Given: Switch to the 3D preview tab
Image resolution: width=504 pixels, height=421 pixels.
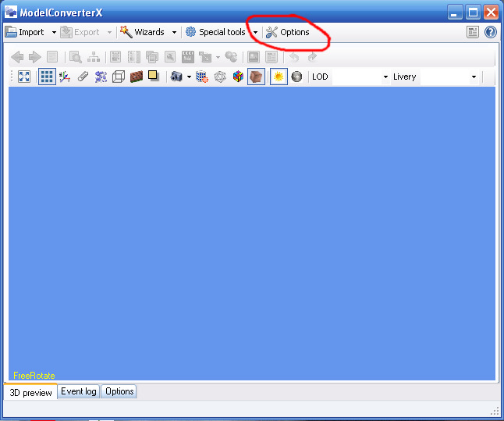Looking at the screenshot, I should coord(30,392).
